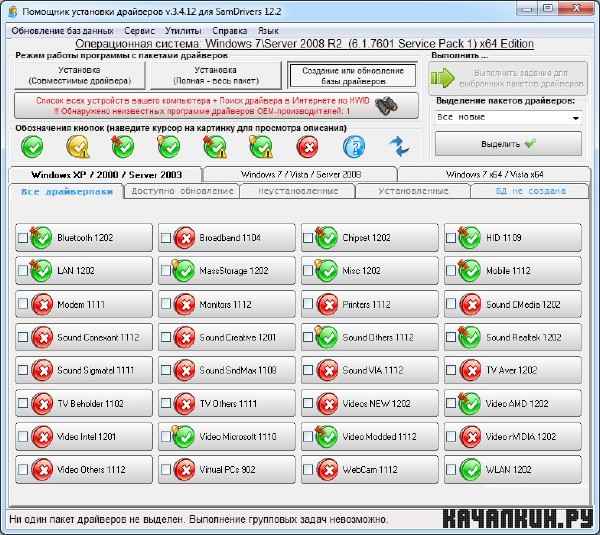Click the Video AMD 1202 status icon

tap(470, 403)
